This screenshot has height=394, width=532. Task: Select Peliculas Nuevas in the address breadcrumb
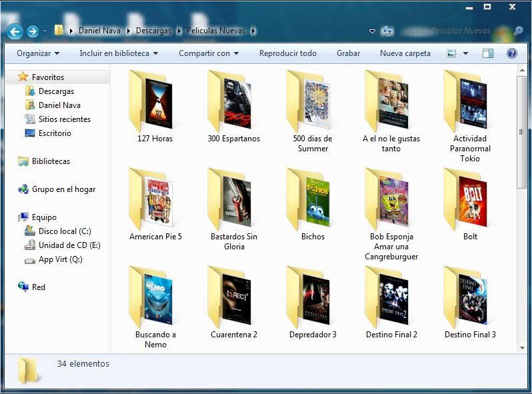(216, 31)
